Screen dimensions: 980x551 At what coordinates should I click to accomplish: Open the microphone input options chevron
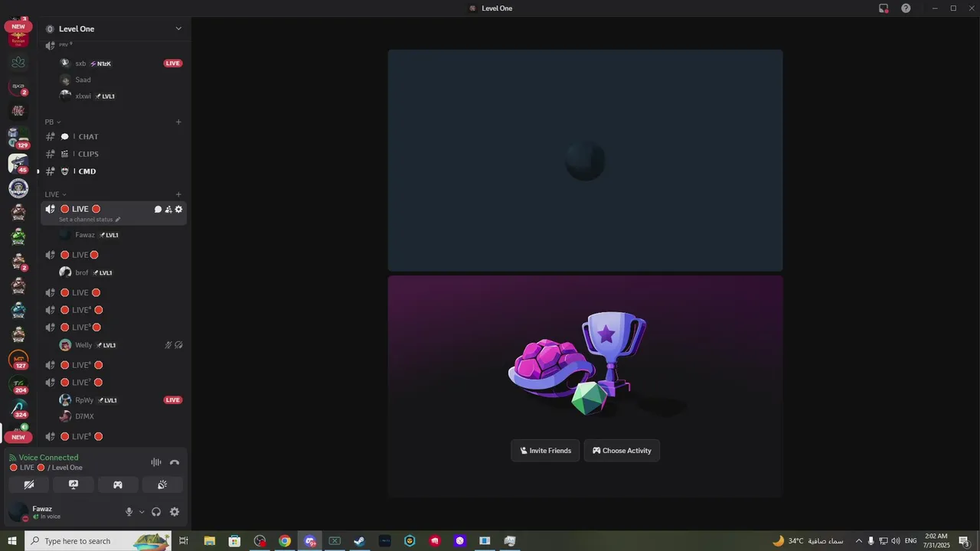pos(141,512)
